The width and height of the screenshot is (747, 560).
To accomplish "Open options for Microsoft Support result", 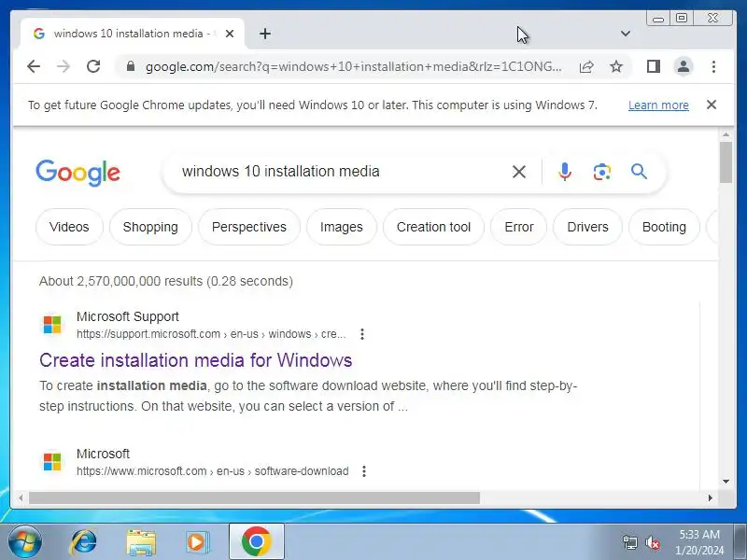I will (362, 334).
